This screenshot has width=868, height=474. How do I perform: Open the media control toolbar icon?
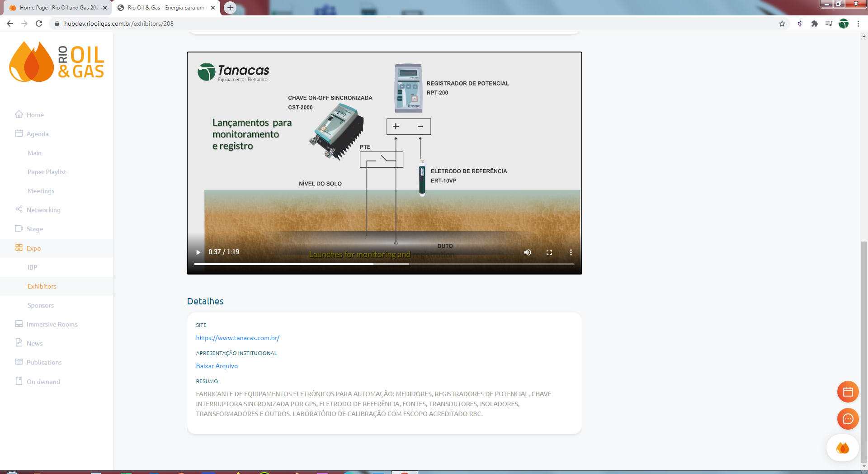click(829, 24)
